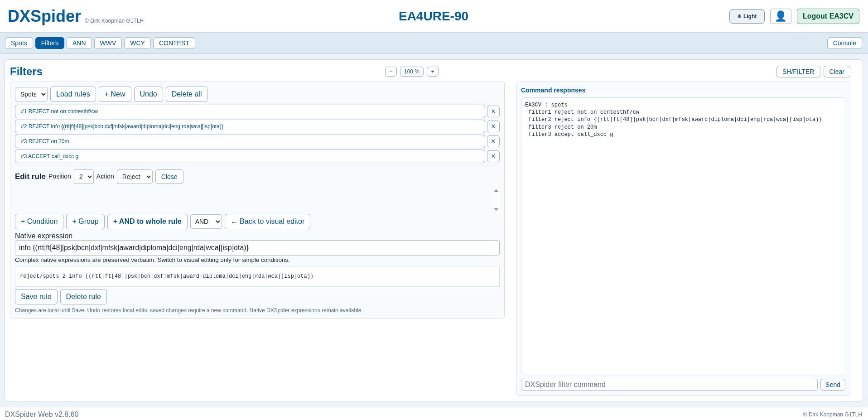Click Load rules button

click(73, 94)
